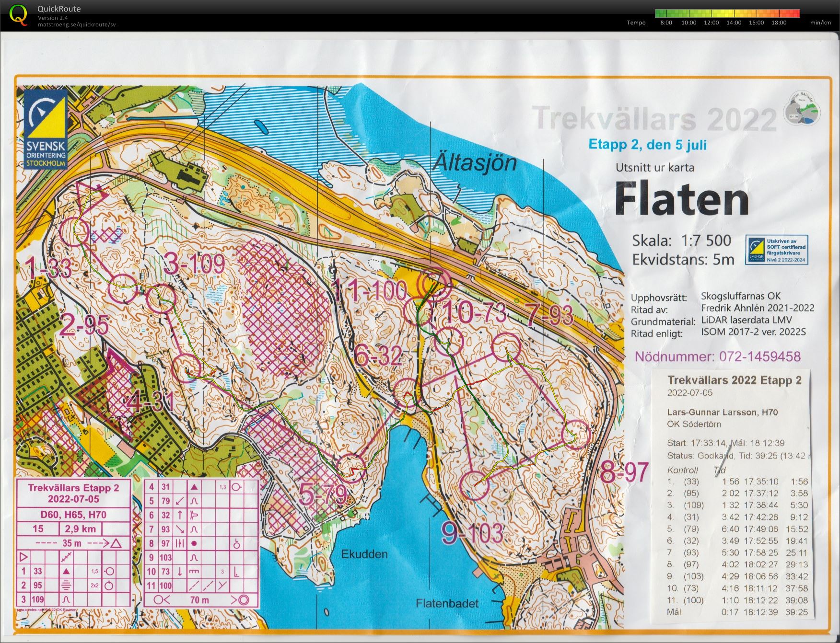The height and width of the screenshot is (643, 840).
Task: Click the 'Lars-Gunnar Larsson, H70' name
Action: tap(723, 412)
